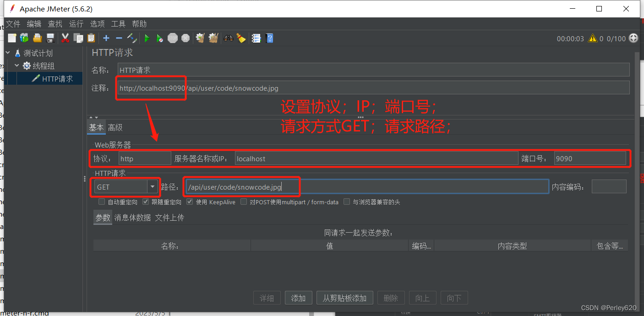Select the 参数 tab
This screenshot has height=316, width=644.
[x=103, y=218]
